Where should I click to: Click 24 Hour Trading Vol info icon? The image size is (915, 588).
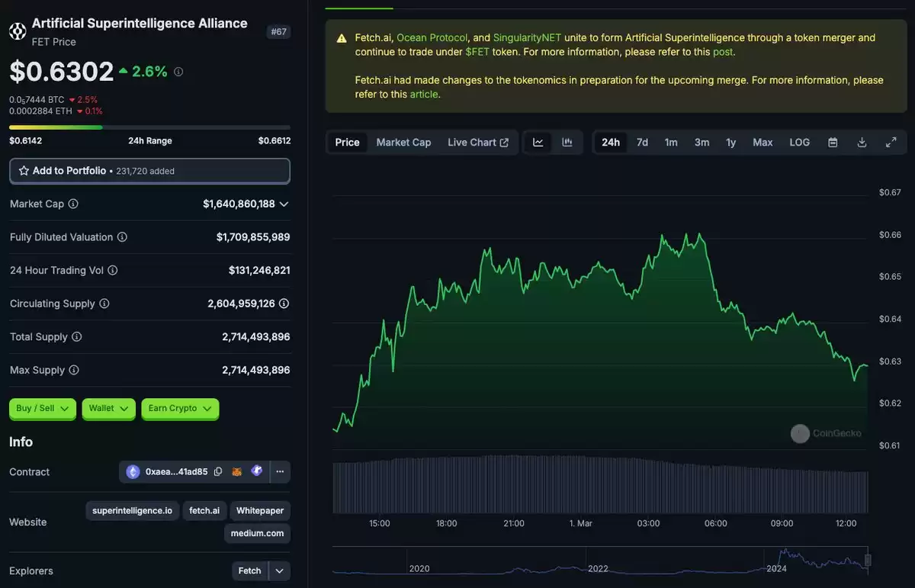click(x=112, y=270)
